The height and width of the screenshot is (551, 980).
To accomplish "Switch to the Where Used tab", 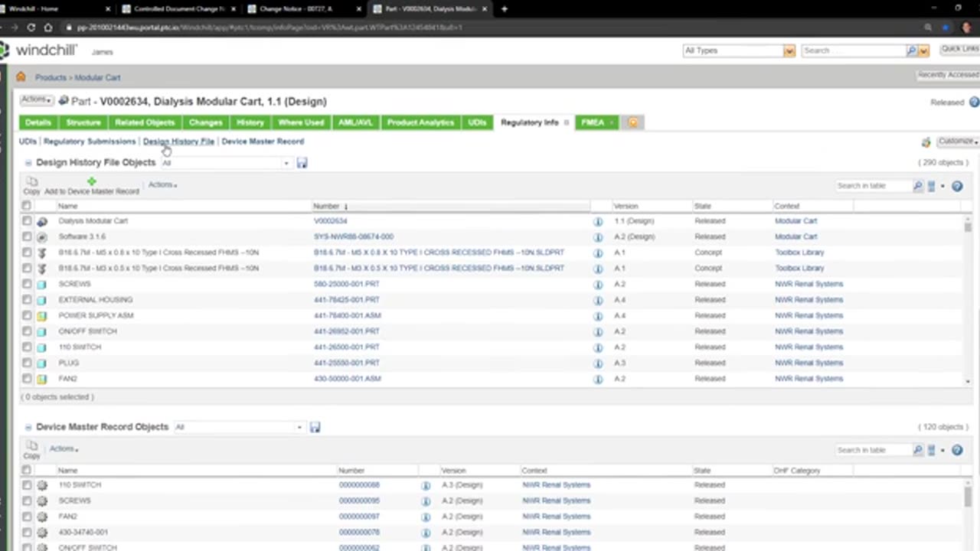I will tap(301, 122).
